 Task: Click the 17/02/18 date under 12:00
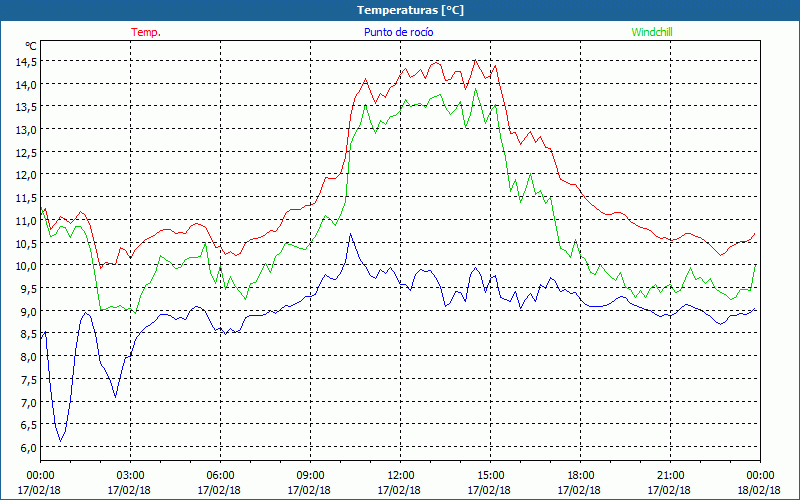[x=399, y=490]
